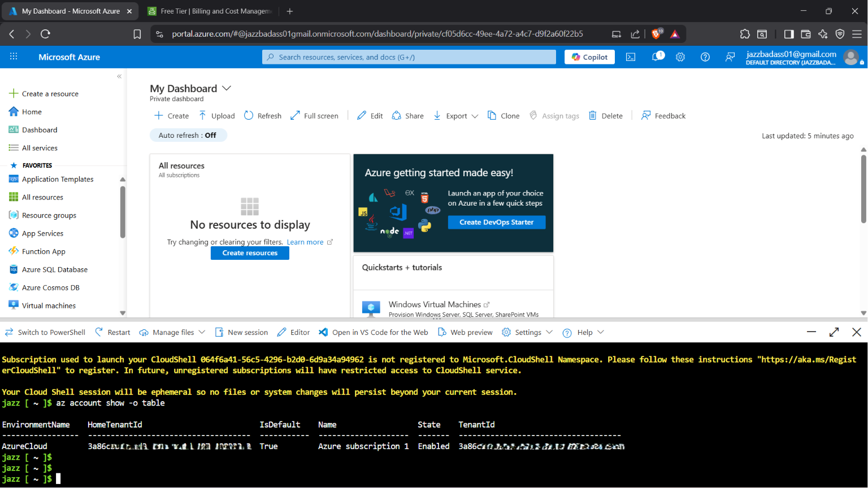The width and height of the screenshot is (868, 488).
Task: Click Create in the dashboard toolbar
Action: [172, 116]
